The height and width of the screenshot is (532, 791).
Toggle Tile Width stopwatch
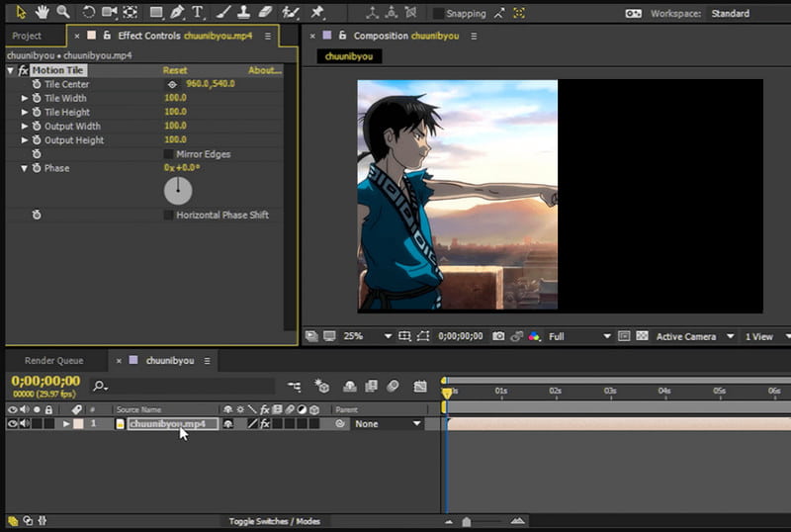click(x=37, y=98)
